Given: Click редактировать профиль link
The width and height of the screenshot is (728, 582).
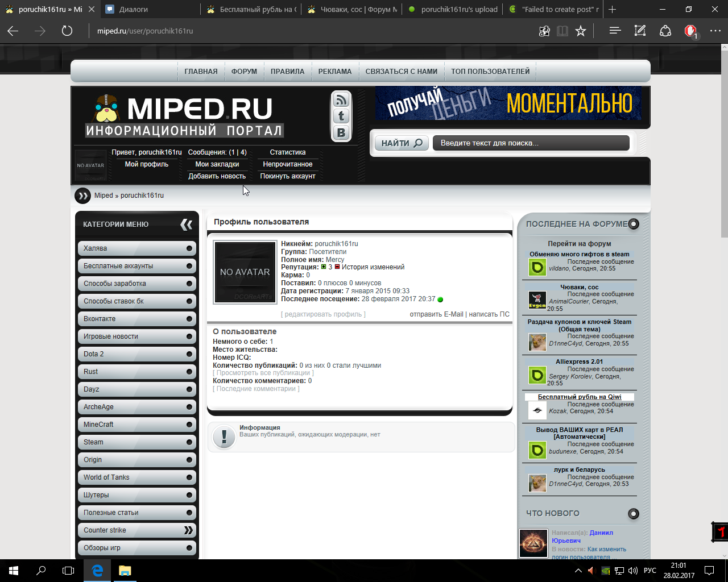Looking at the screenshot, I should click(x=323, y=314).
